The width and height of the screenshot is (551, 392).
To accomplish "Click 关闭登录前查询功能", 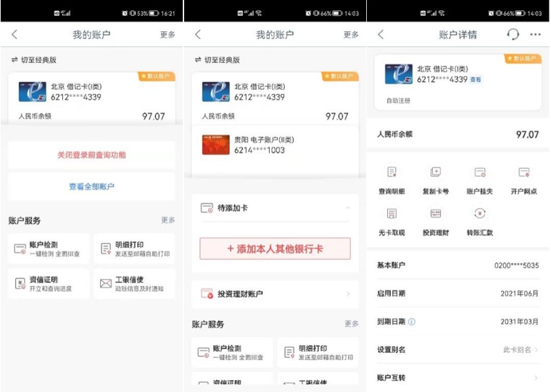I will tap(91, 155).
